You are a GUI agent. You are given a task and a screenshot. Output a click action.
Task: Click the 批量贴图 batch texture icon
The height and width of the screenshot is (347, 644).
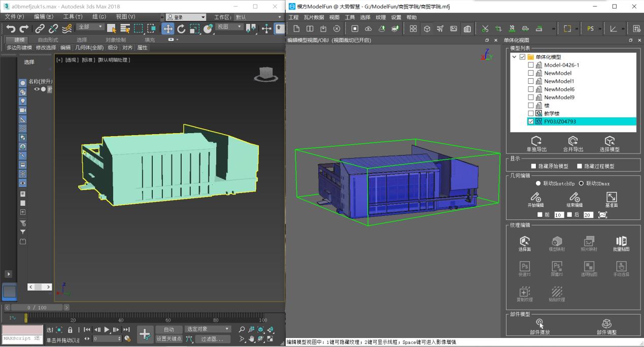pos(621,241)
